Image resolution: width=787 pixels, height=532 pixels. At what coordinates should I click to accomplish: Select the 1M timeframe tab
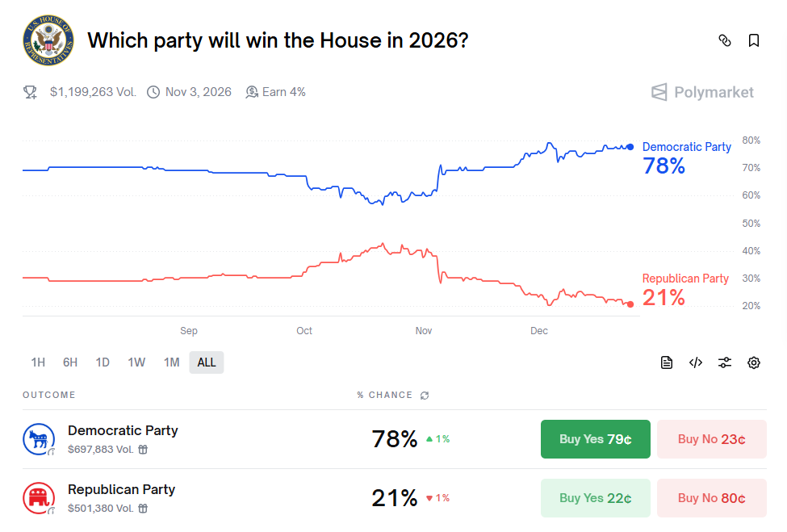(x=171, y=362)
